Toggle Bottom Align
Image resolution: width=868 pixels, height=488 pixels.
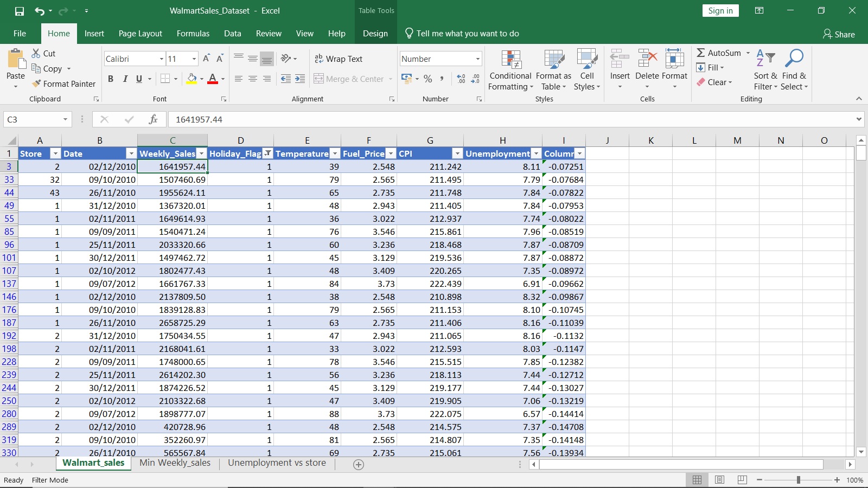267,59
